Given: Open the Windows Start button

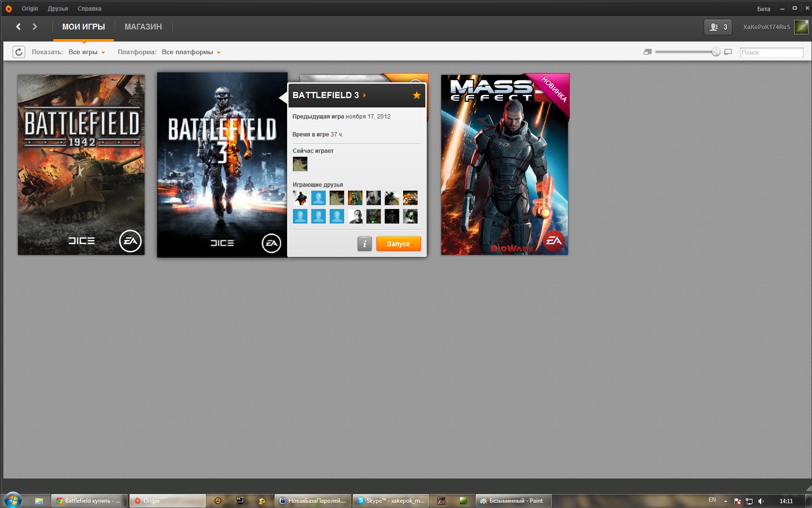Looking at the screenshot, I should (x=13, y=500).
